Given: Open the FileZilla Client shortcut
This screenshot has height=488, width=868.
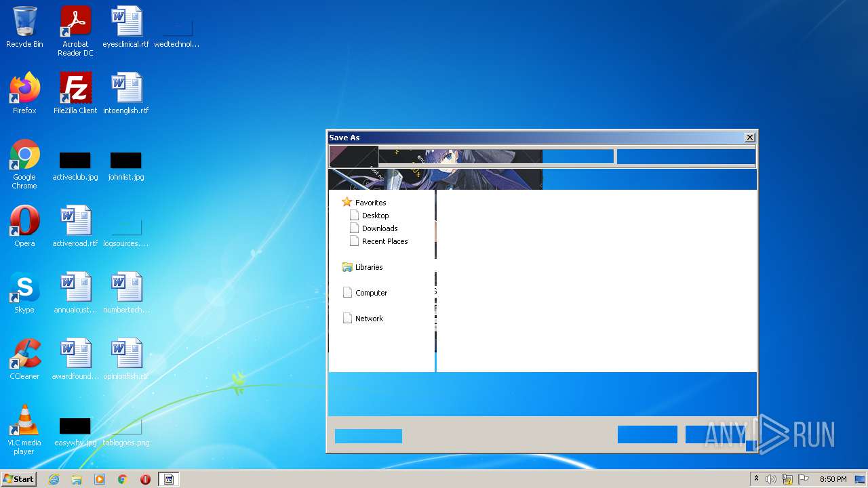Looking at the screenshot, I should pyautogui.click(x=75, y=94).
